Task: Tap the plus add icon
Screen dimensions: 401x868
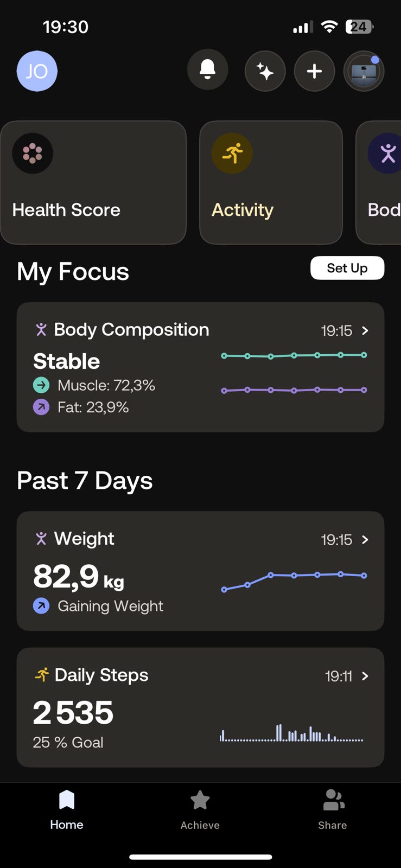Action: point(314,71)
